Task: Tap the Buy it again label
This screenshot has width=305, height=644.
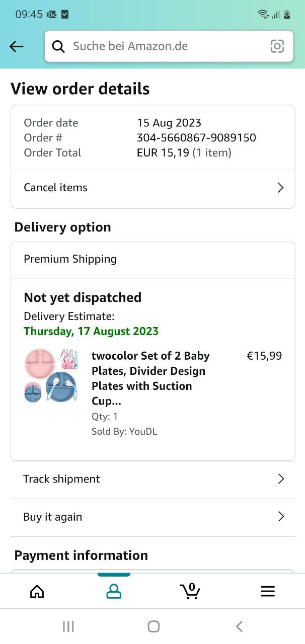Action: (53, 517)
